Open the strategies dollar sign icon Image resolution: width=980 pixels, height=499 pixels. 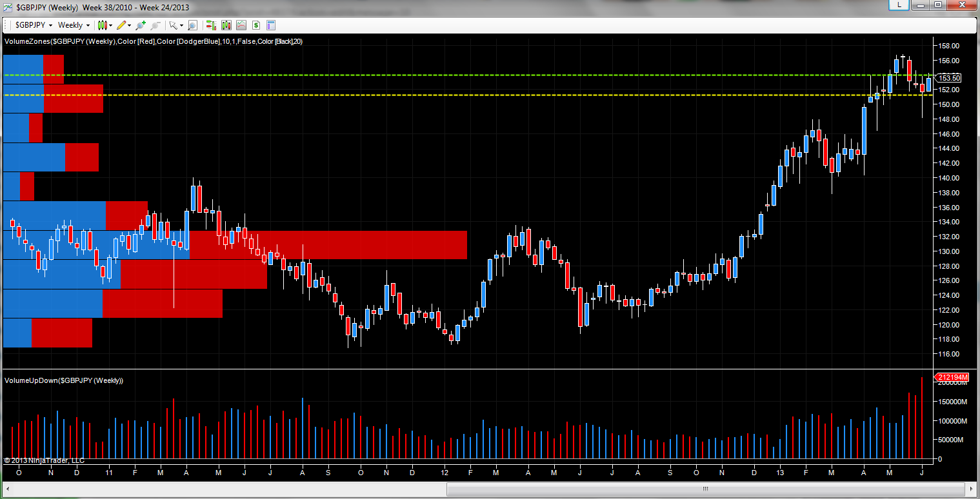pos(256,25)
